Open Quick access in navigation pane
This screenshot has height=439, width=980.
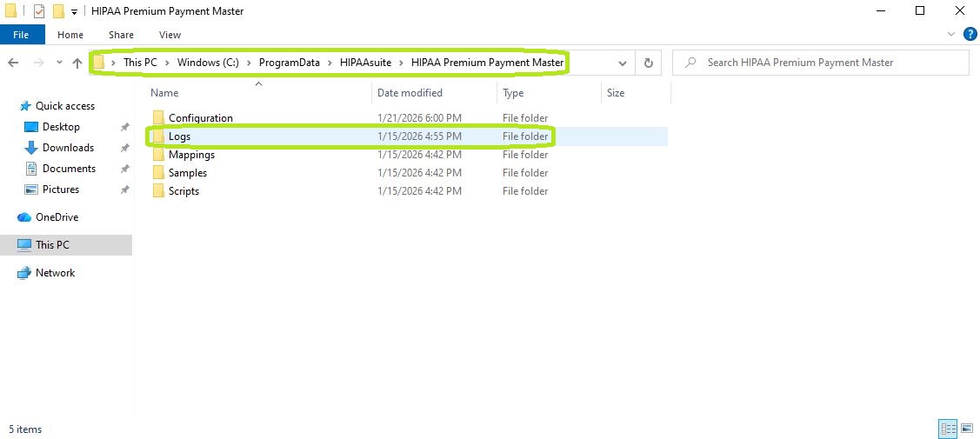pyautogui.click(x=65, y=106)
